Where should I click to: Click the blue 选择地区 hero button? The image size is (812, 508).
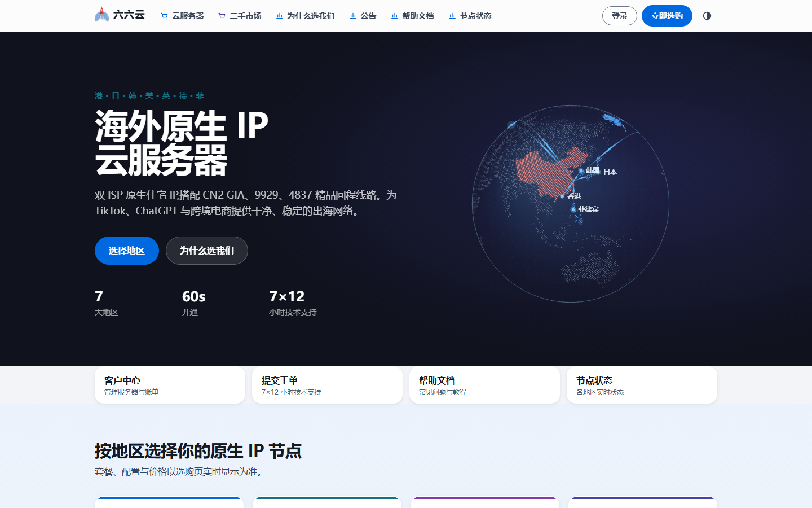tap(127, 251)
